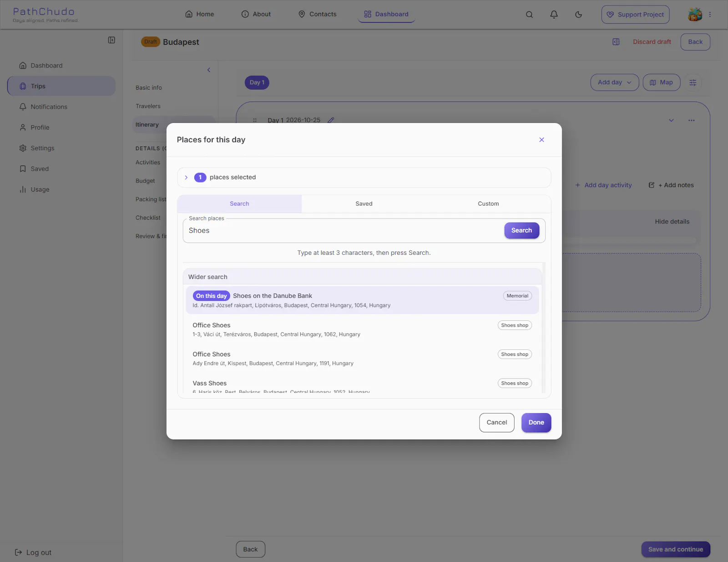Select the Day 1 pill
The width and height of the screenshot is (728, 562).
(x=257, y=83)
